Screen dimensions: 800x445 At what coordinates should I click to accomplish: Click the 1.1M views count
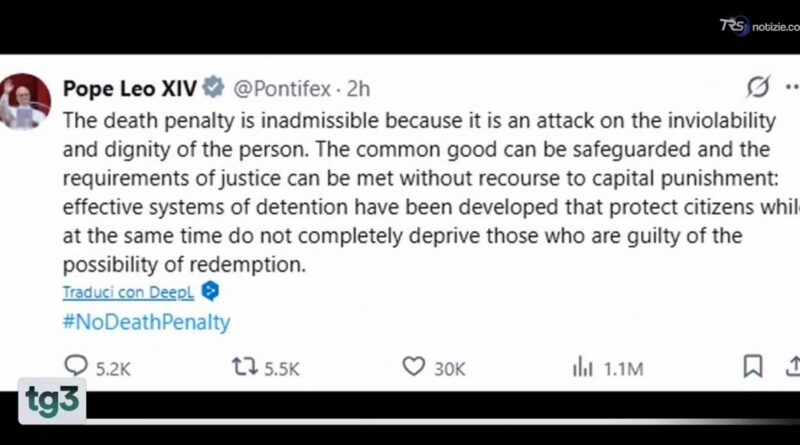click(623, 368)
